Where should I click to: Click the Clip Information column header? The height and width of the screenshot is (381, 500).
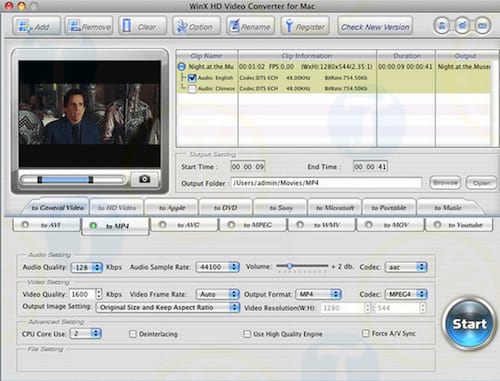[307, 56]
